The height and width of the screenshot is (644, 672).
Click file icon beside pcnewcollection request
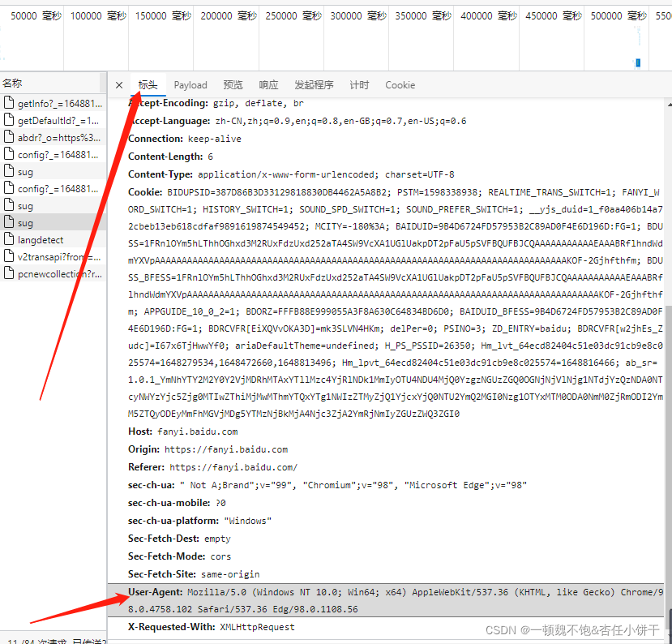[x=9, y=273]
